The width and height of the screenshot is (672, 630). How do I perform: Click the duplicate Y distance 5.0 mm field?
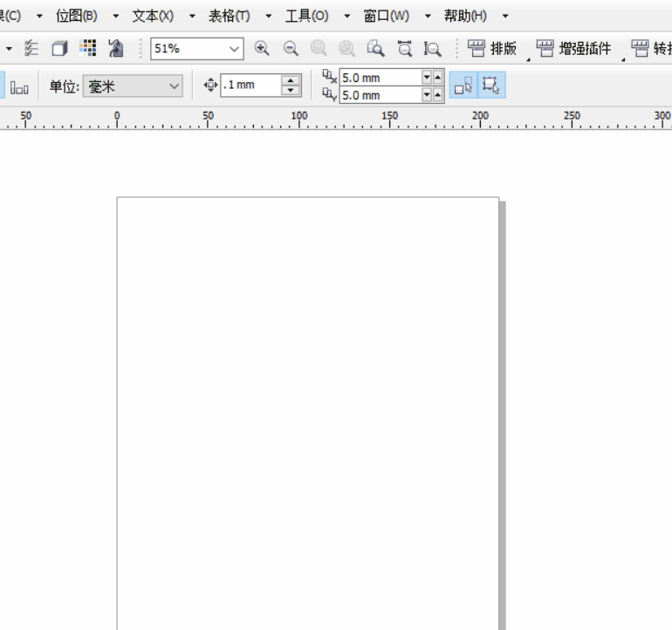point(380,95)
